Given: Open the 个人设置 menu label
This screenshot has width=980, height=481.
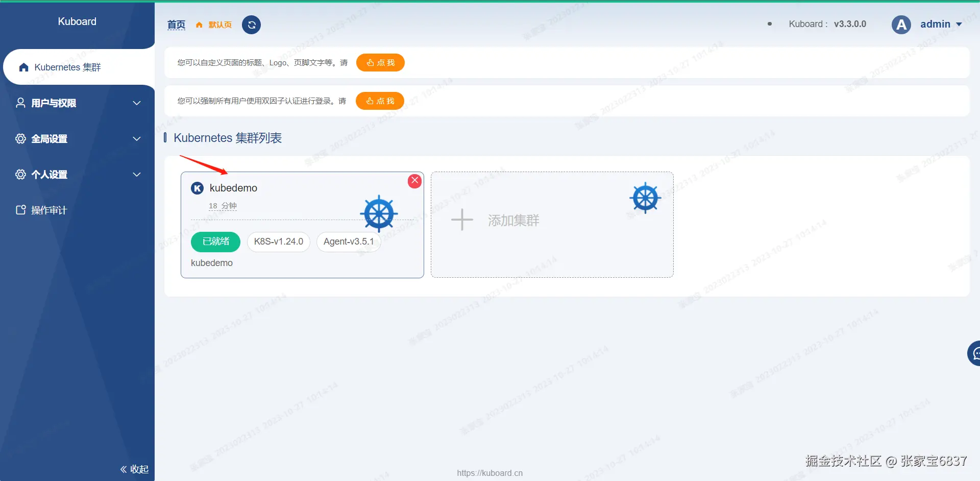Looking at the screenshot, I should (49, 175).
